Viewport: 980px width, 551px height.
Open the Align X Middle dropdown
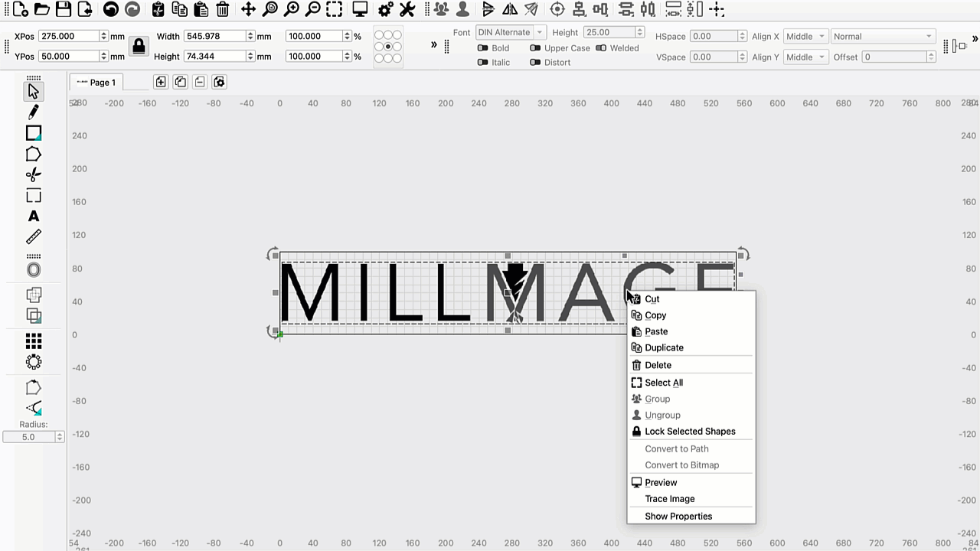tap(805, 36)
